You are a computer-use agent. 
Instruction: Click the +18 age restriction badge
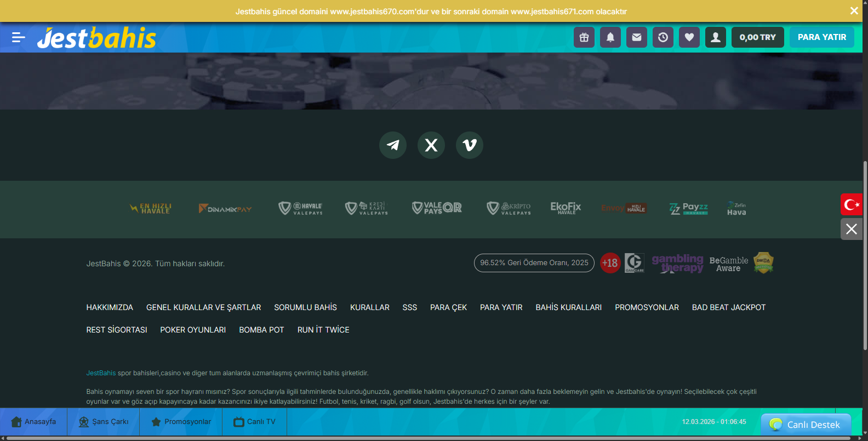[x=610, y=263]
